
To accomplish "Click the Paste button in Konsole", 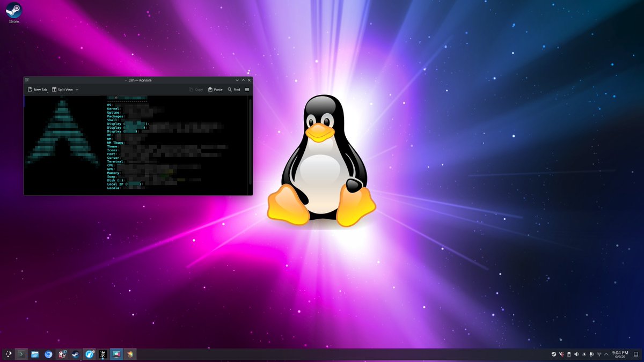I will pos(215,90).
